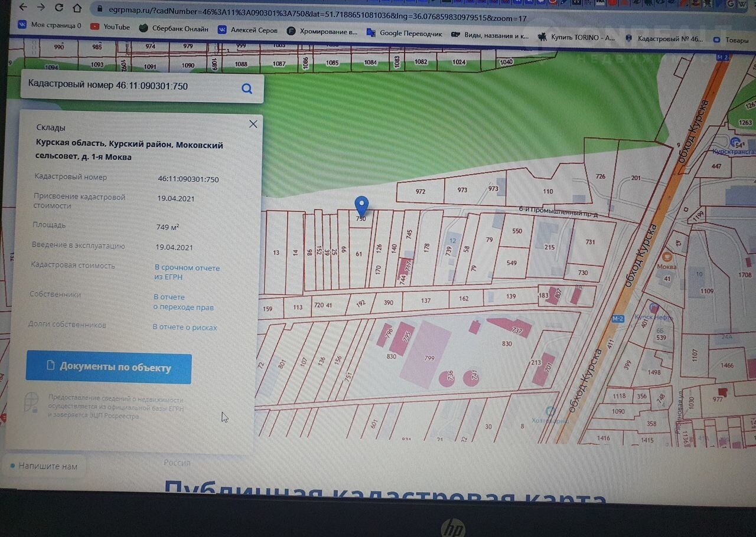Image resolution: width=756 pixels, height=537 pixels.
Task: Open 'В отчете о рисках' link
Action: pos(185,327)
